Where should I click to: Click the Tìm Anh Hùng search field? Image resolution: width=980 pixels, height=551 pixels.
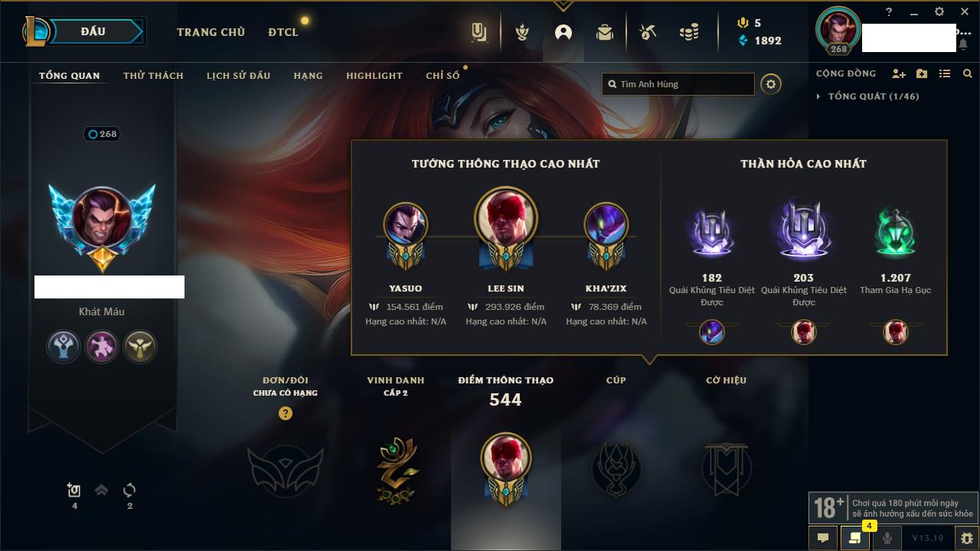678,84
